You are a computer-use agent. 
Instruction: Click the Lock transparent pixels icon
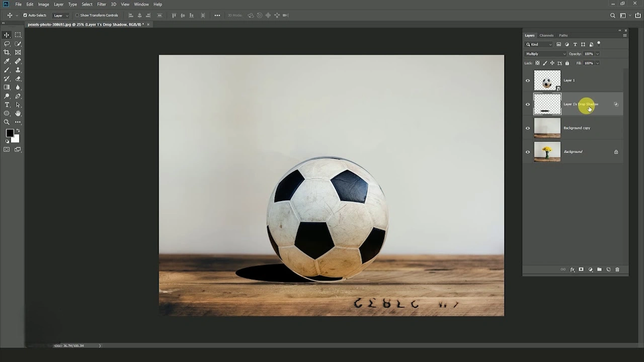pos(537,63)
